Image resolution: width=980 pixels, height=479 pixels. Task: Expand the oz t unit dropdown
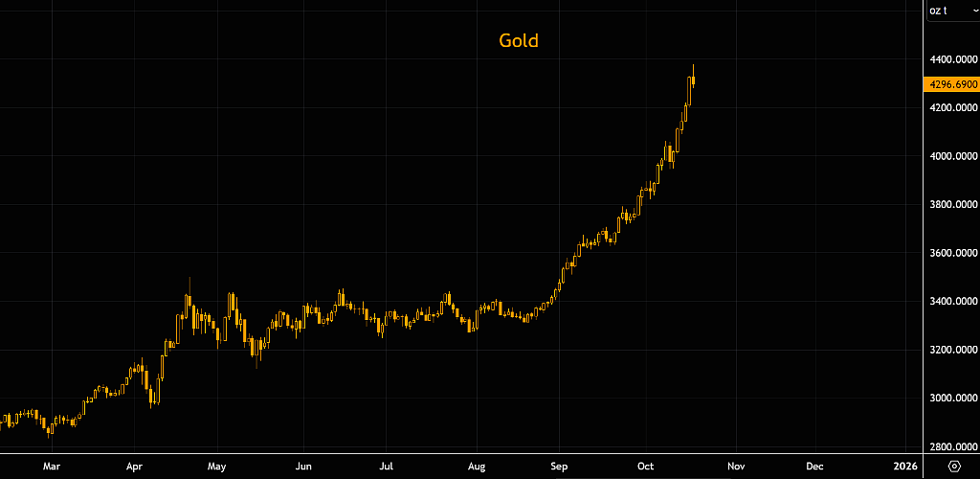tap(953, 11)
